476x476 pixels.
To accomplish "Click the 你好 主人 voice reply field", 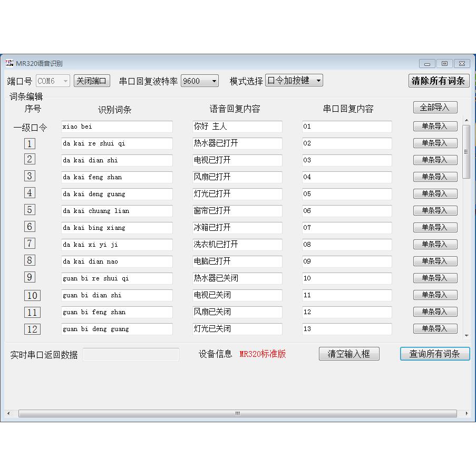I will click(x=237, y=127).
